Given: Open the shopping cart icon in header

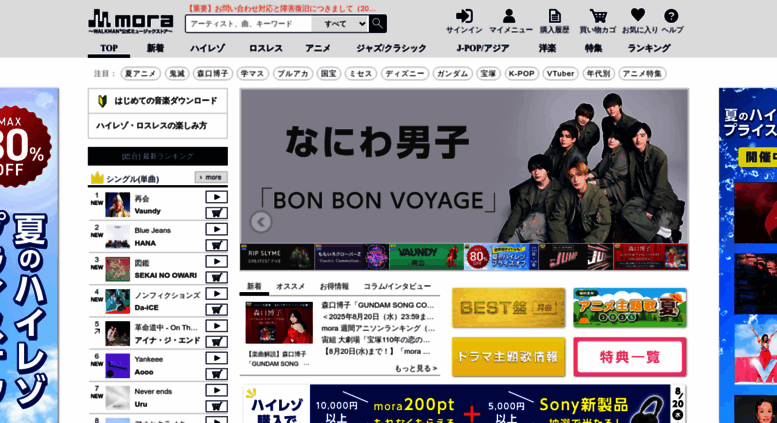Looking at the screenshot, I should pyautogui.click(x=598, y=16).
